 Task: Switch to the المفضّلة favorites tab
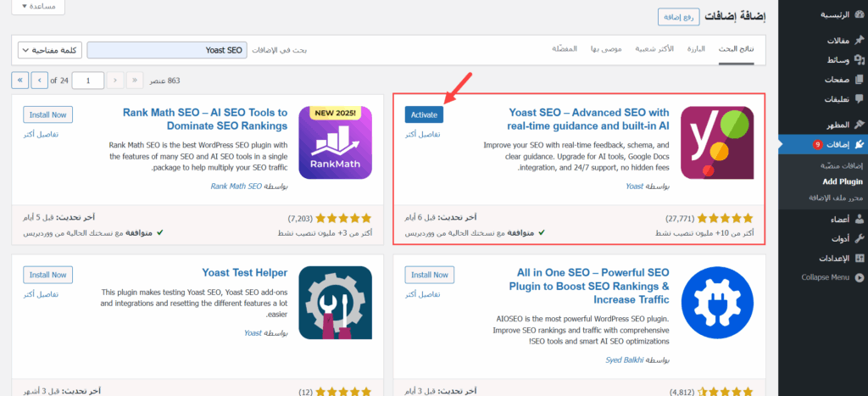pyautogui.click(x=565, y=49)
